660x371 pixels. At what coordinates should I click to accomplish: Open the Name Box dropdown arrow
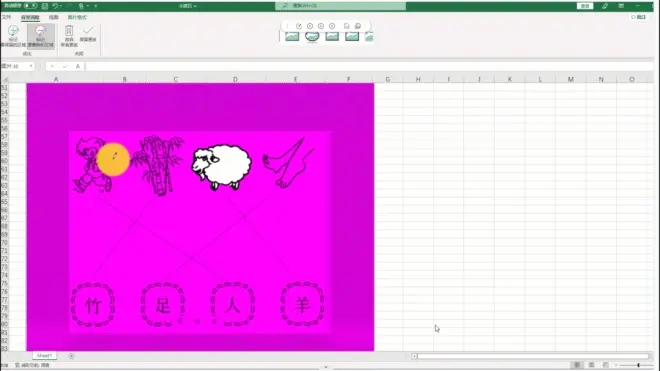[x=31, y=66]
